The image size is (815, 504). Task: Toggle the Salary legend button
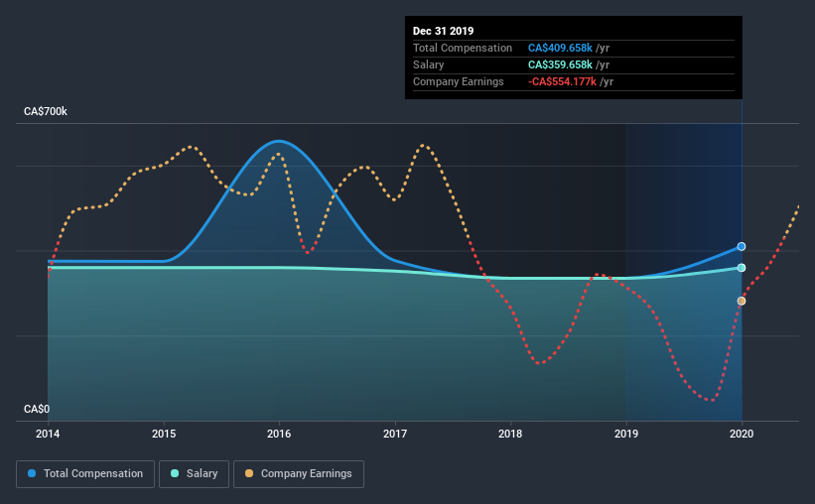click(194, 474)
